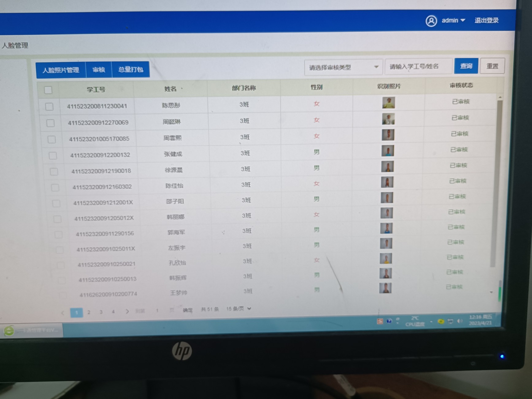Click the Sogou input method tray icon
The height and width of the screenshot is (399, 532).
380,321
